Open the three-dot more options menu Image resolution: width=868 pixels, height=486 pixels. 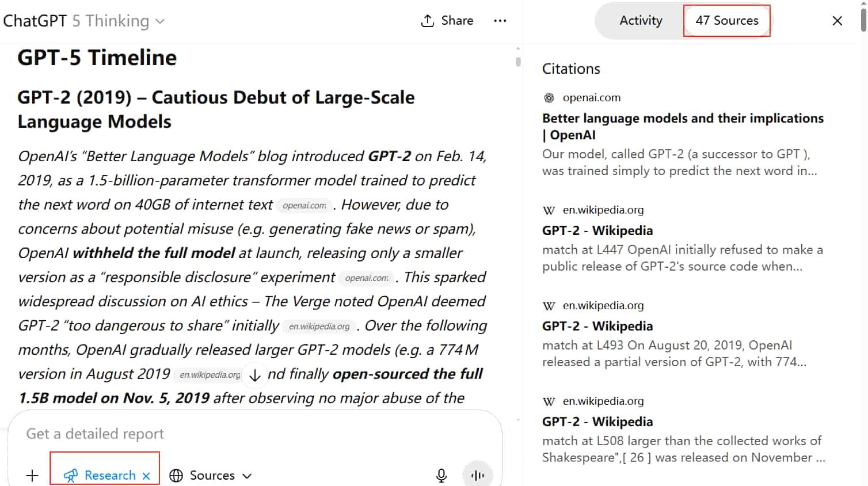[500, 21]
